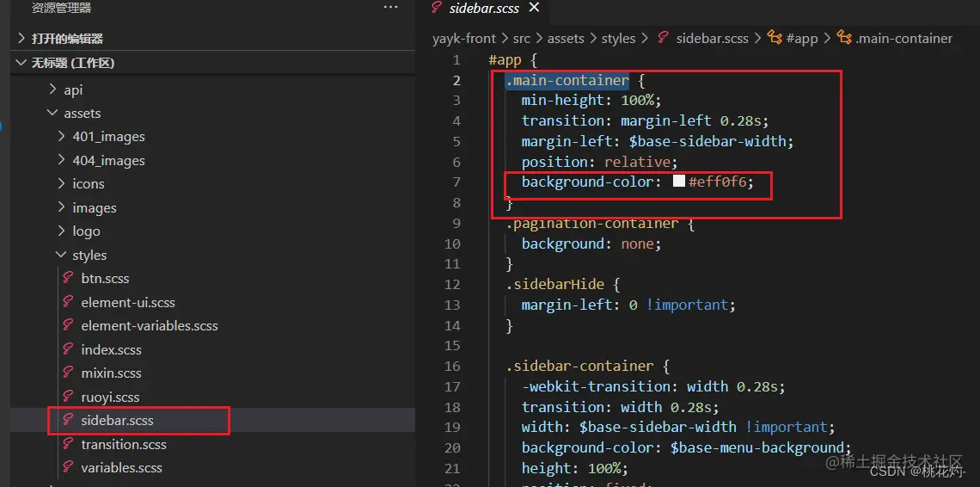
Task: Click the 资源管理器 panel title
Action: click(x=61, y=8)
